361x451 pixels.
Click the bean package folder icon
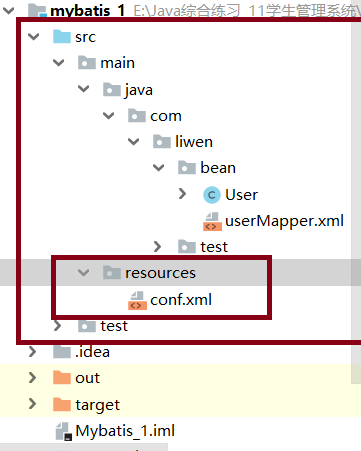187,167
